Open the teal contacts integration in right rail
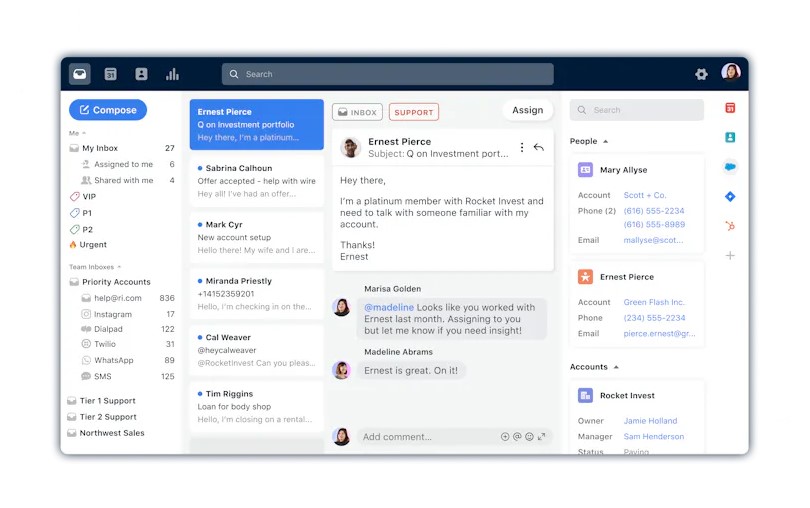Screen dimensions: 810x508 730,137
